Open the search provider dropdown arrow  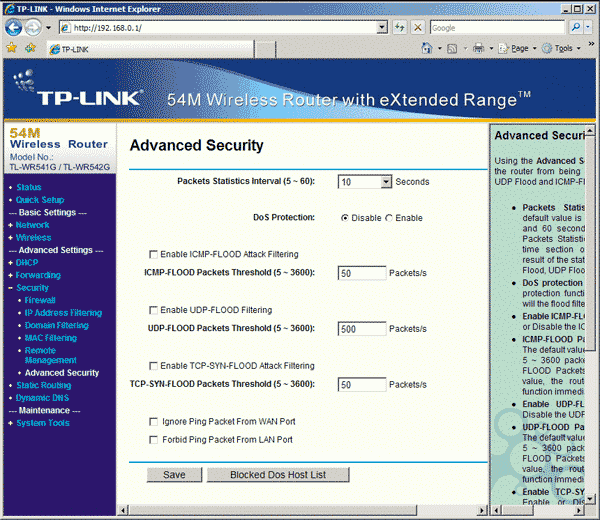[588, 27]
